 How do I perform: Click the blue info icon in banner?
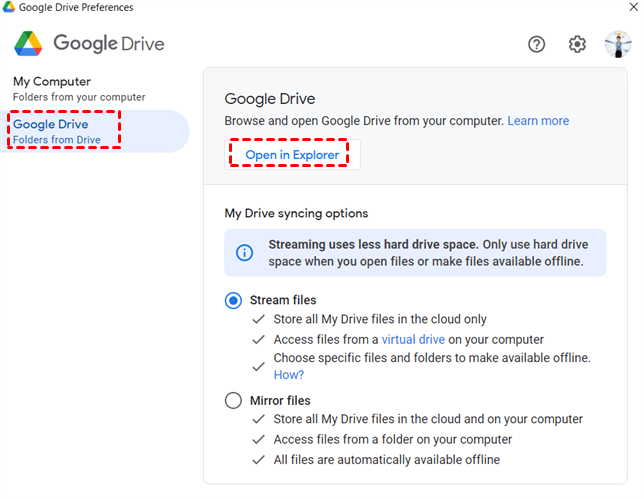(x=244, y=252)
